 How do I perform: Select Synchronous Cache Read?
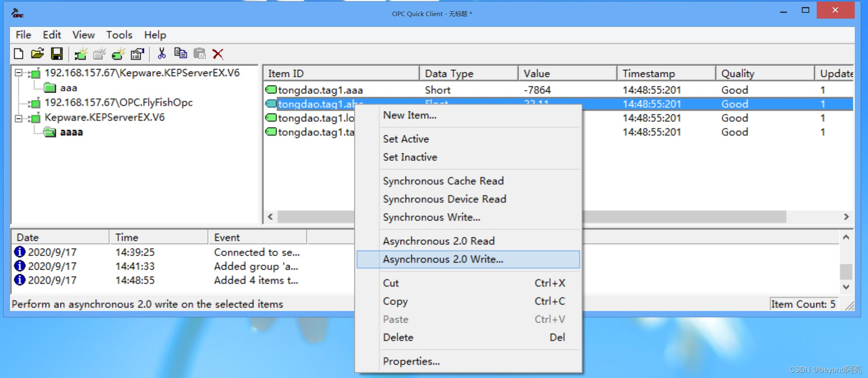tap(468, 181)
